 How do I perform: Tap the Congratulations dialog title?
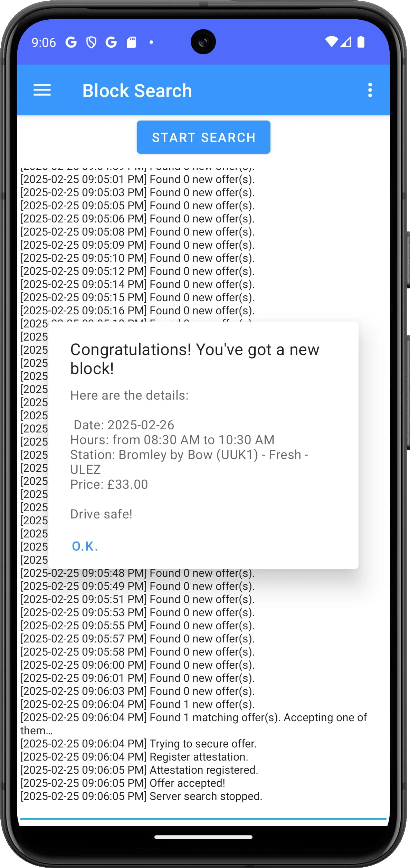pos(195,359)
